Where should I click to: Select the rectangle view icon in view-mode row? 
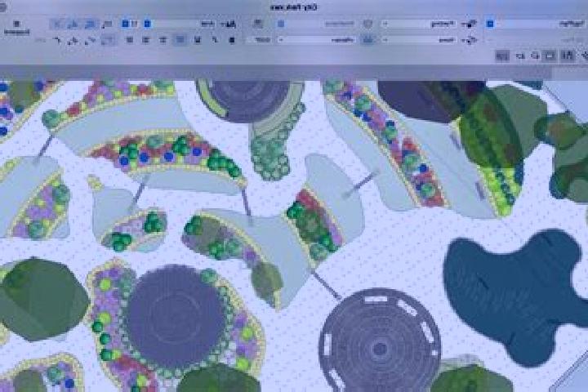(550, 56)
